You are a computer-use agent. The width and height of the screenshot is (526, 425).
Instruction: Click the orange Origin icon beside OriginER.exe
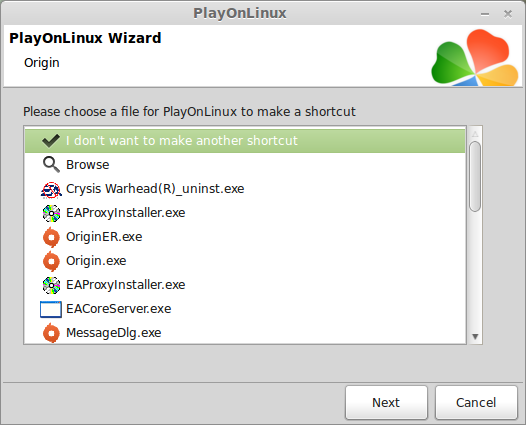[51, 237]
